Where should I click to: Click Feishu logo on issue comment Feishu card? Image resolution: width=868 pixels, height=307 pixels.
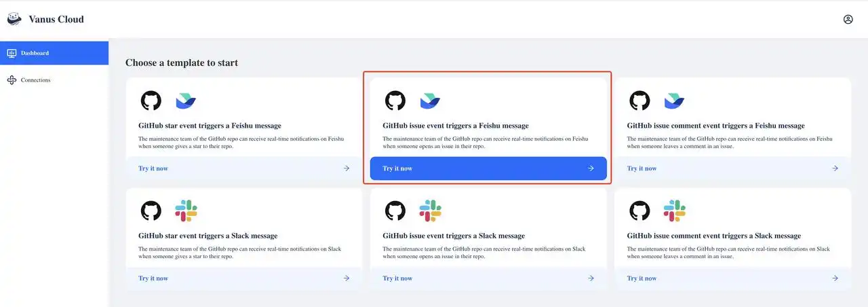(x=674, y=101)
